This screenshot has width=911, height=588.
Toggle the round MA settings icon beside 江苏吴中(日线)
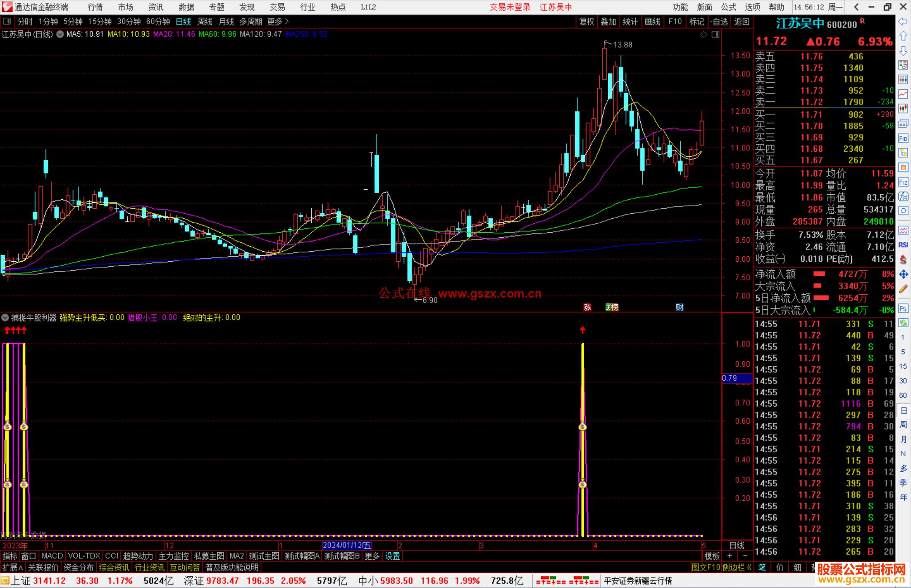60,34
